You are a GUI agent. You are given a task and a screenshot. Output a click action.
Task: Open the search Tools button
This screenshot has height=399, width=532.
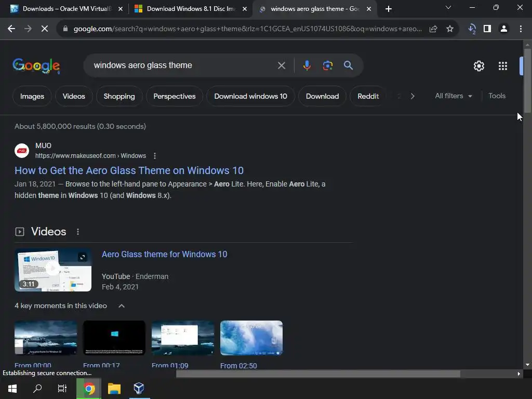pos(497,96)
